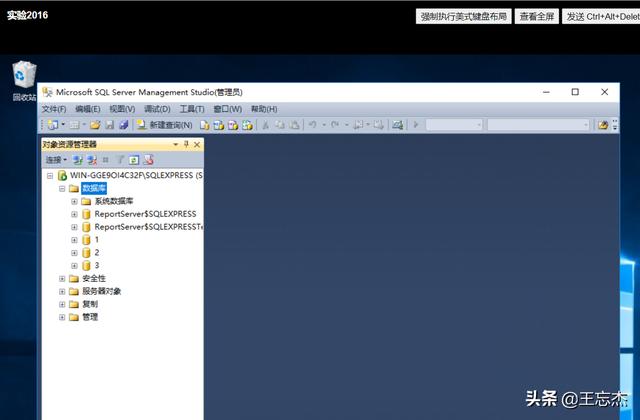Click the Refresh icon in Object Explorer

point(134,160)
